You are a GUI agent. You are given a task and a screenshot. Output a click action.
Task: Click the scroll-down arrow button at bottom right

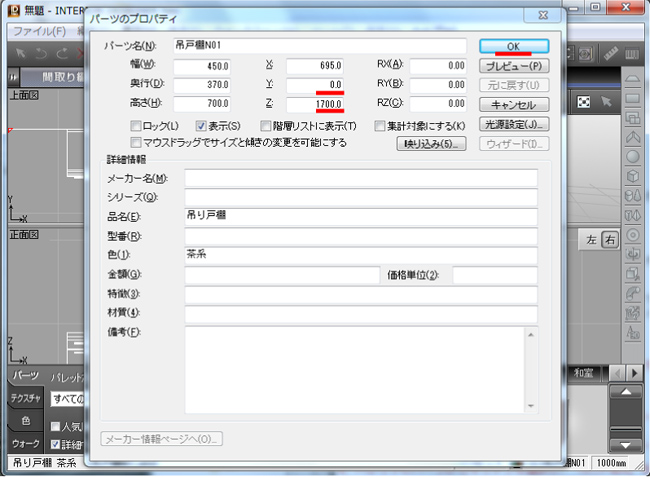click(625, 444)
